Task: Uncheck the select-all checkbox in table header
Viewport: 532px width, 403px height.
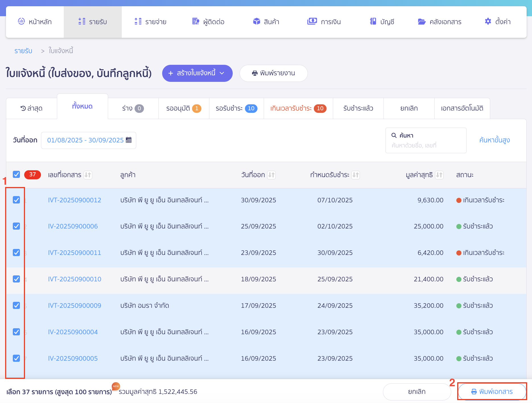Action: click(17, 175)
